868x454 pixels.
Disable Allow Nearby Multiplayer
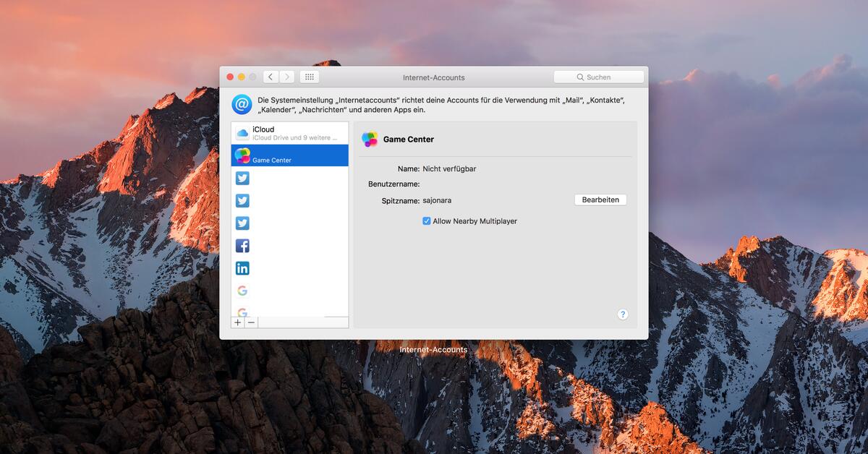pyautogui.click(x=427, y=221)
